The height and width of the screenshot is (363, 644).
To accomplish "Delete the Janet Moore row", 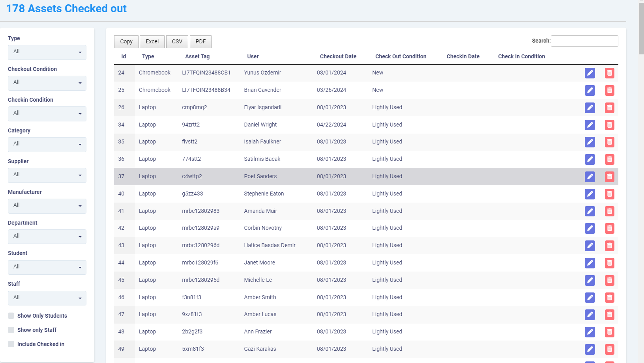I will [610, 263].
